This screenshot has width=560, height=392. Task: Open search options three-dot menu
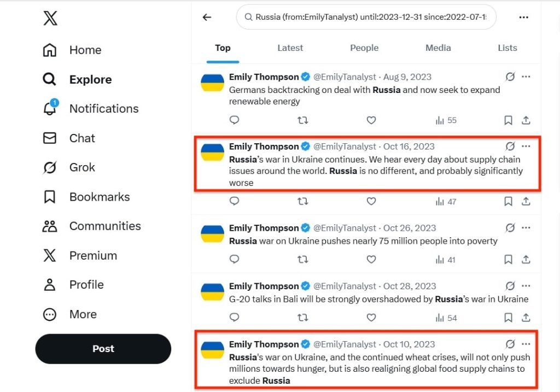(523, 17)
